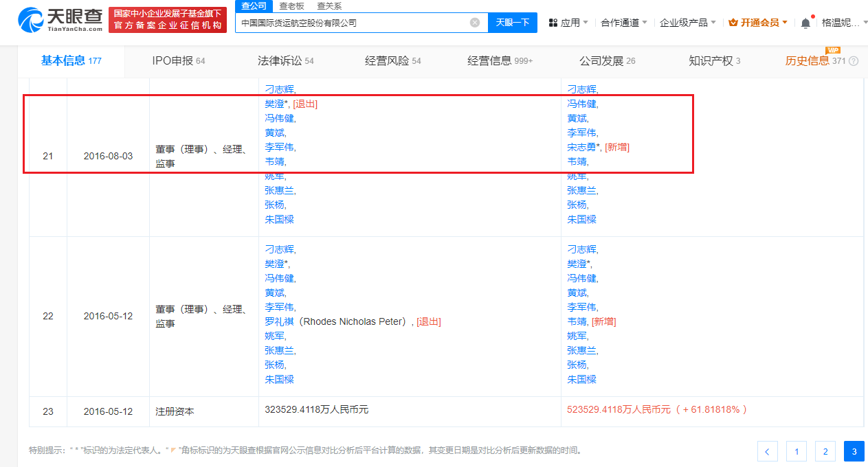Click the 退出 tag next to 罗礼祺
868x467 pixels.
coord(429,321)
